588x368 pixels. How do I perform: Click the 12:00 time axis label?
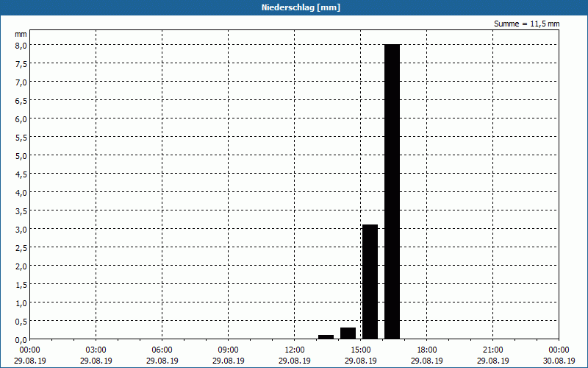point(295,350)
